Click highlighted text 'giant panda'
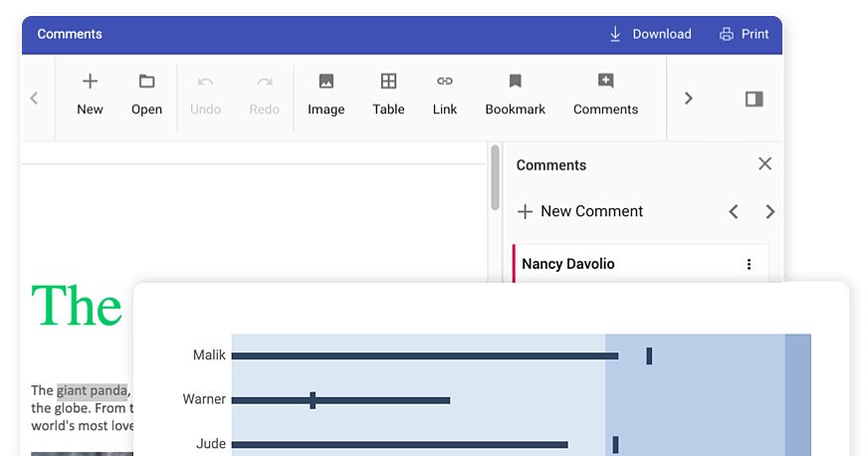 click(x=92, y=390)
